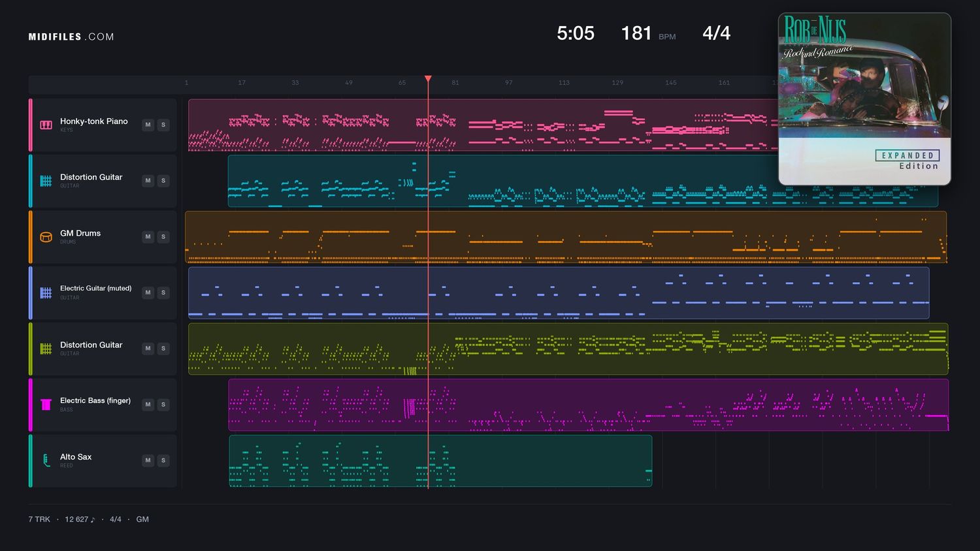Click the 7 TRK status text
The height and width of the screenshot is (551, 980).
coord(39,520)
